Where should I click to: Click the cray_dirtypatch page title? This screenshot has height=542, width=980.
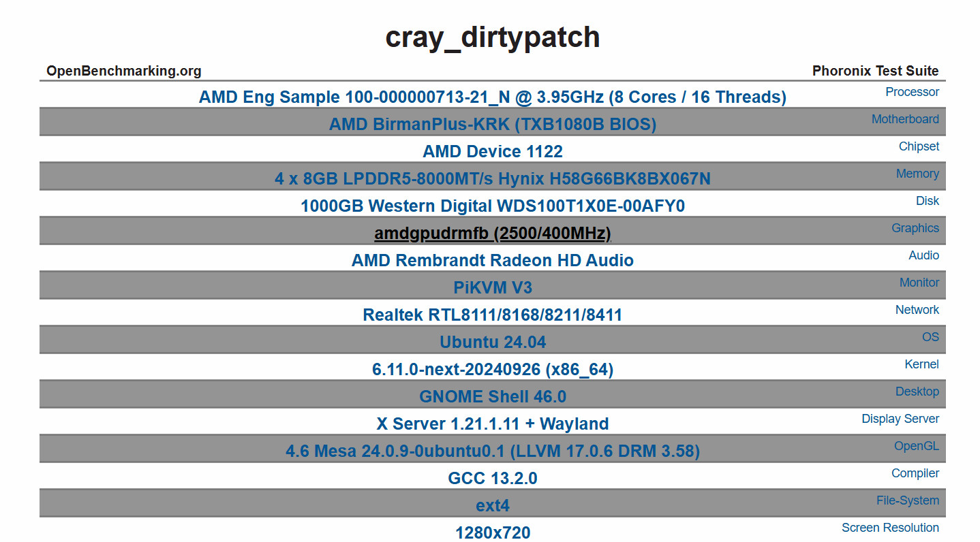[x=493, y=37]
